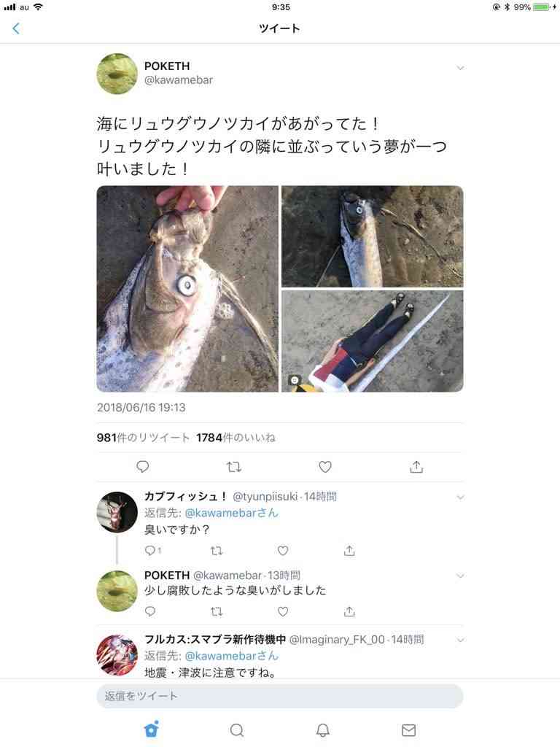Image resolution: width=560 pixels, height=747 pixels.
Task: Open the large oarfish head photo
Action: tap(187, 289)
